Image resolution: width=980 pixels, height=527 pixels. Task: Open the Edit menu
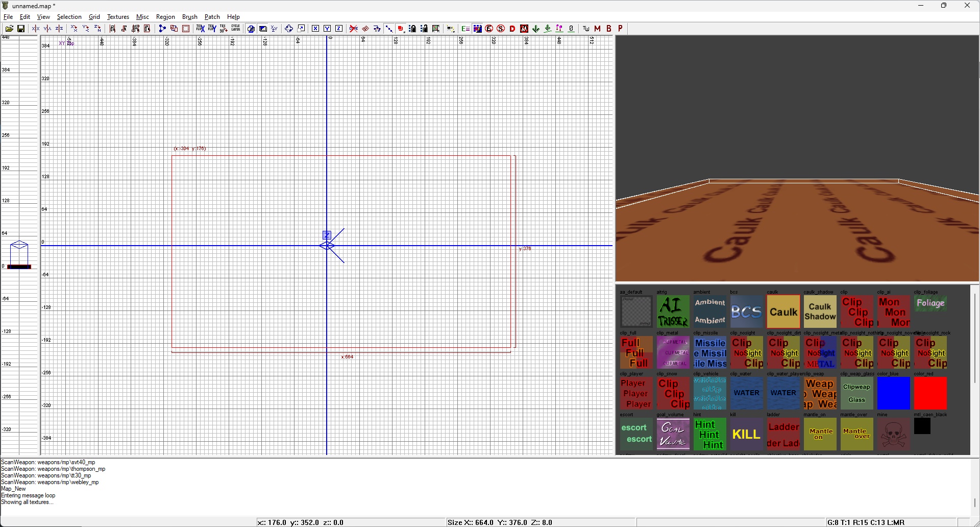[25, 17]
